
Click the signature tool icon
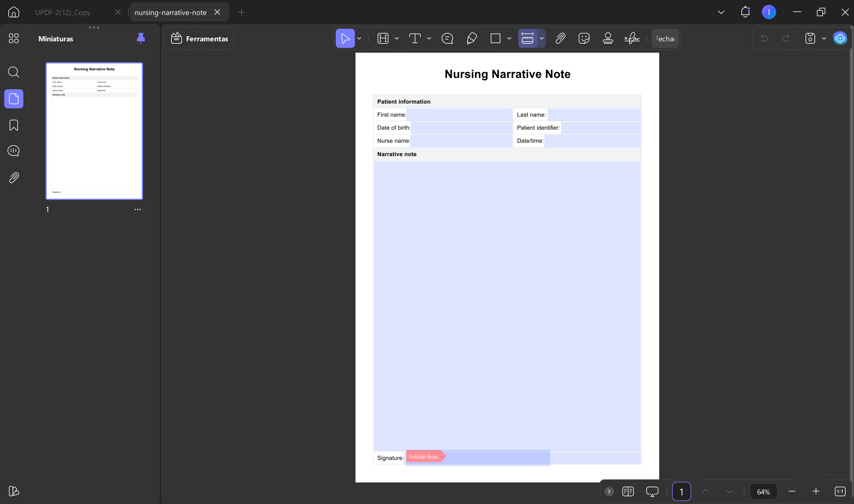click(x=632, y=38)
